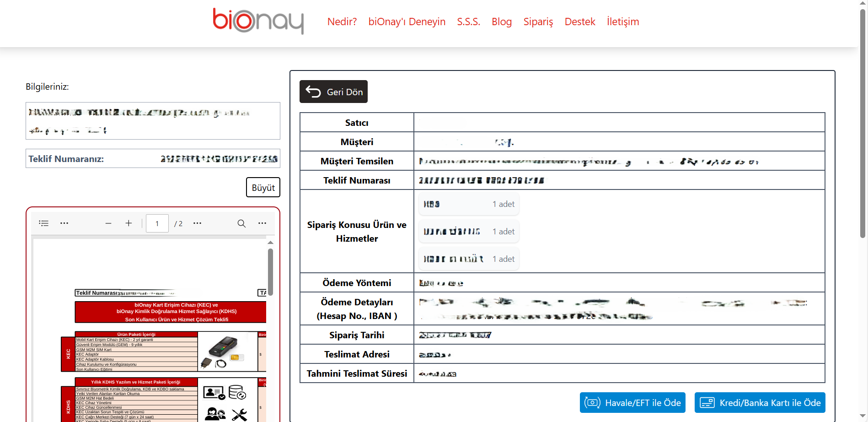Click the browser page vertical scrollbar
The image size is (868, 422).
click(863, 124)
